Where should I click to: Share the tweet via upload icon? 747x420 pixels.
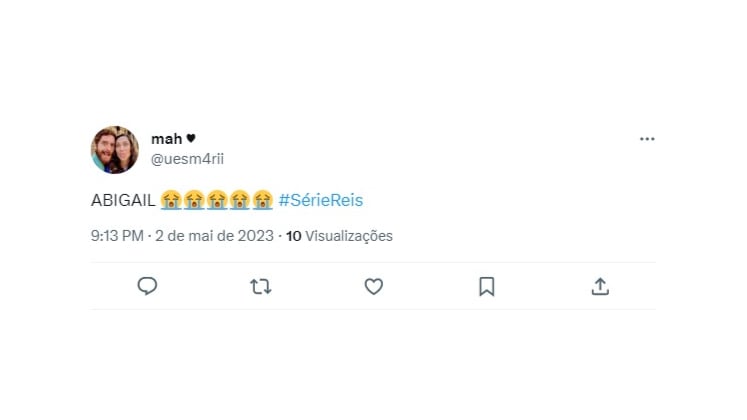point(599,287)
